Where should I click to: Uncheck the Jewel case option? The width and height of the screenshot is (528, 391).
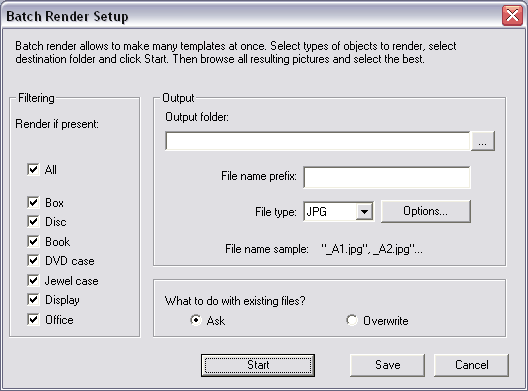coord(33,280)
